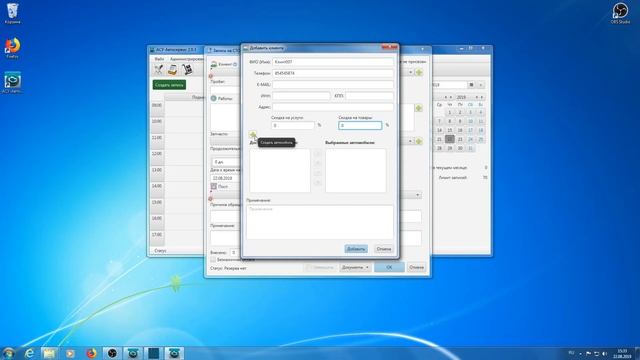Select day 29 in the main window calendar
Viewport: 640px width, 360px height.
[x=449, y=148]
